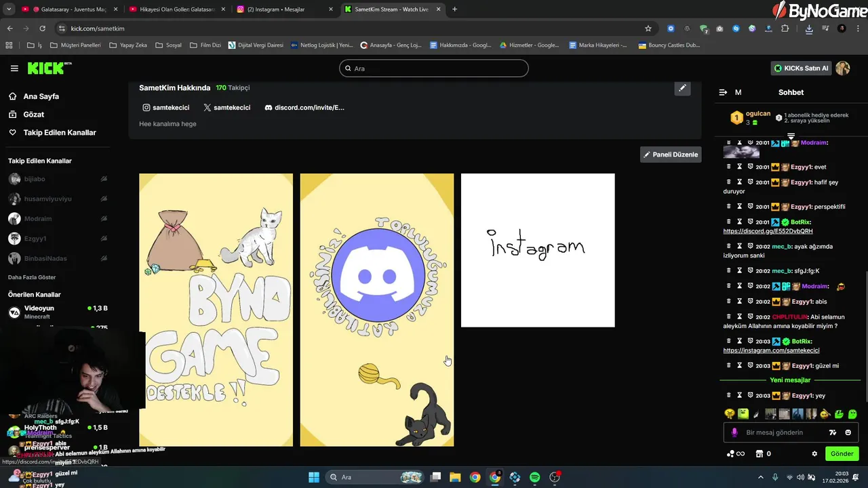Viewport: 868px width, 488px height.
Task: Open the discord.com/invite link
Action: tap(304, 108)
